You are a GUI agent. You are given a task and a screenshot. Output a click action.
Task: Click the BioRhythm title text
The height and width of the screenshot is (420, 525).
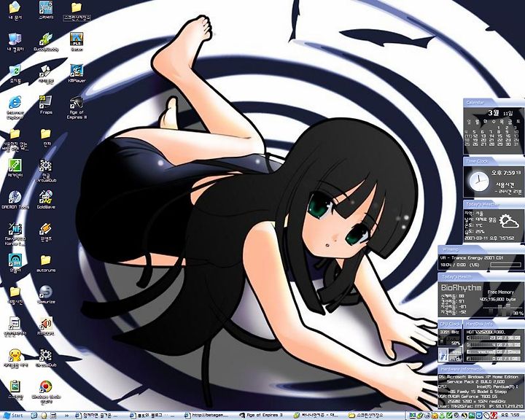click(x=461, y=287)
